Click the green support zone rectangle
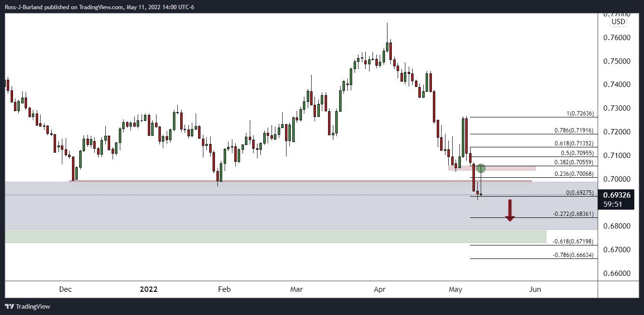 click(x=275, y=236)
